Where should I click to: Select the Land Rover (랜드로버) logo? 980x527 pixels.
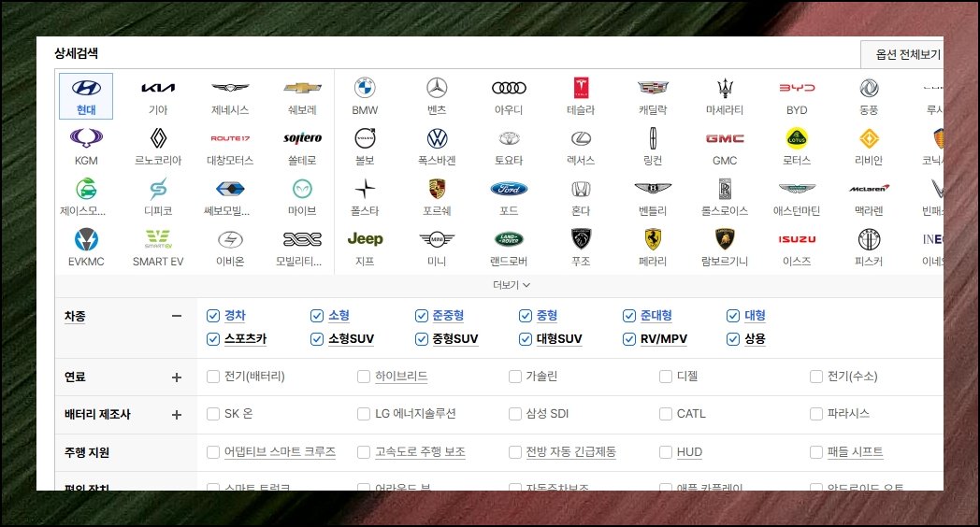(x=509, y=239)
